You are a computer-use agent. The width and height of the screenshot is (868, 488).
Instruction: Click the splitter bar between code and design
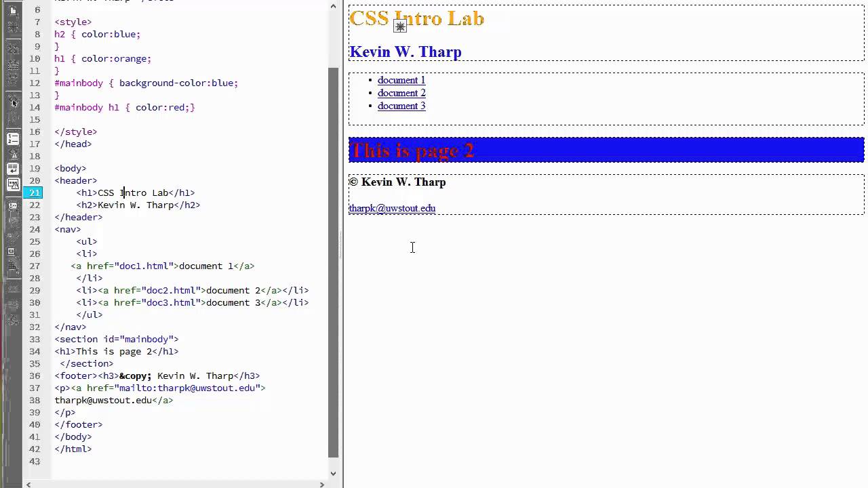tap(342, 244)
